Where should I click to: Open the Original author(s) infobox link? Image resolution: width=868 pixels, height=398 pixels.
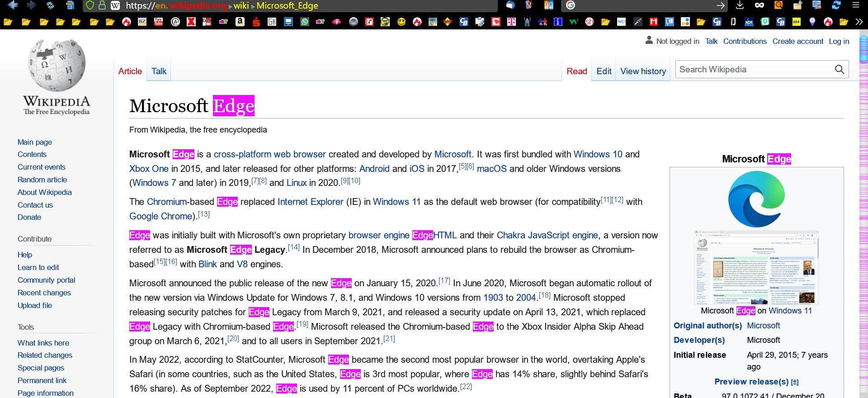click(x=708, y=326)
